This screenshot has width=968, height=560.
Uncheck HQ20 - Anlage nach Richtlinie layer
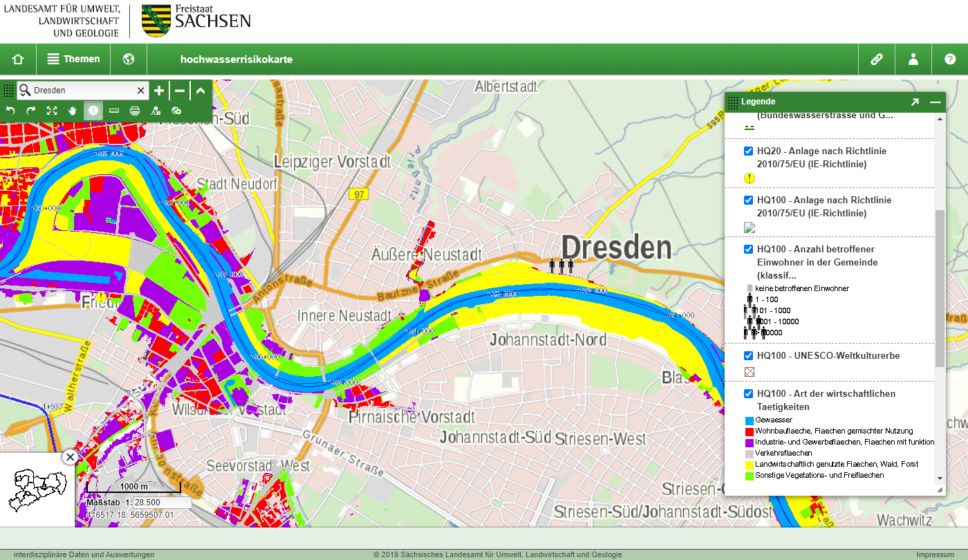(748, 151)
